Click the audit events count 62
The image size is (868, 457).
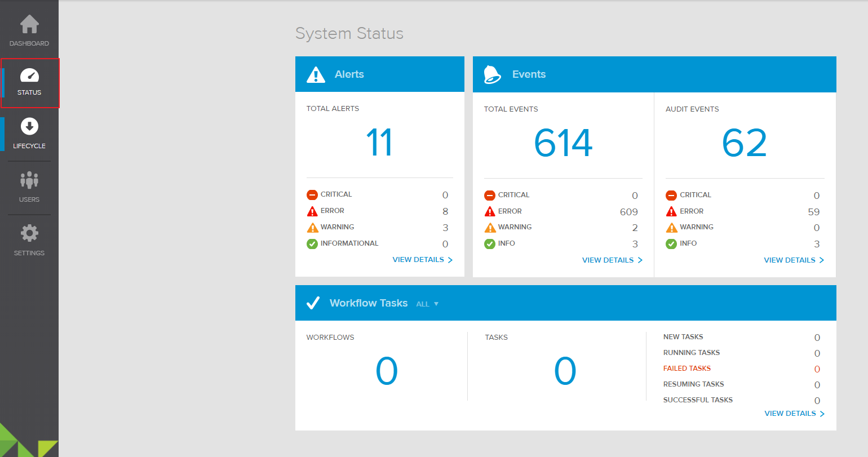[x=744, y=143]
